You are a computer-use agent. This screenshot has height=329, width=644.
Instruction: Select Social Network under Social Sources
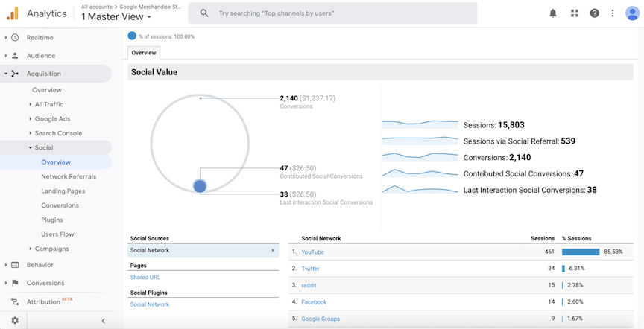[203, 250]
